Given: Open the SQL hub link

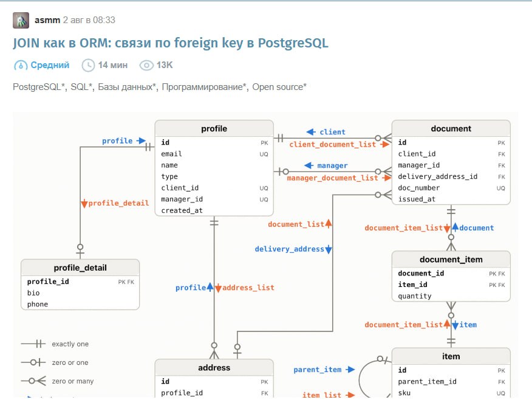Looking at the screenshot, I should point(81,87).
